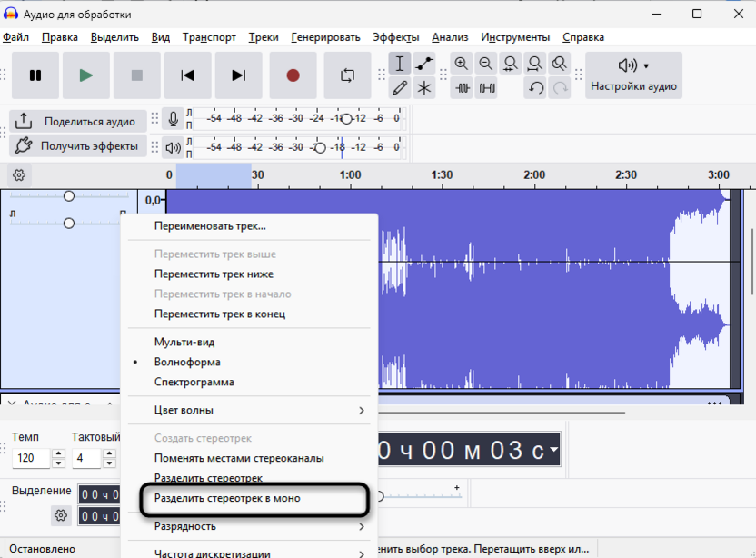This screenshot has width=756, height=558.
Task: Increase tempo with the up stepper arrow
Action: point(58,453)
